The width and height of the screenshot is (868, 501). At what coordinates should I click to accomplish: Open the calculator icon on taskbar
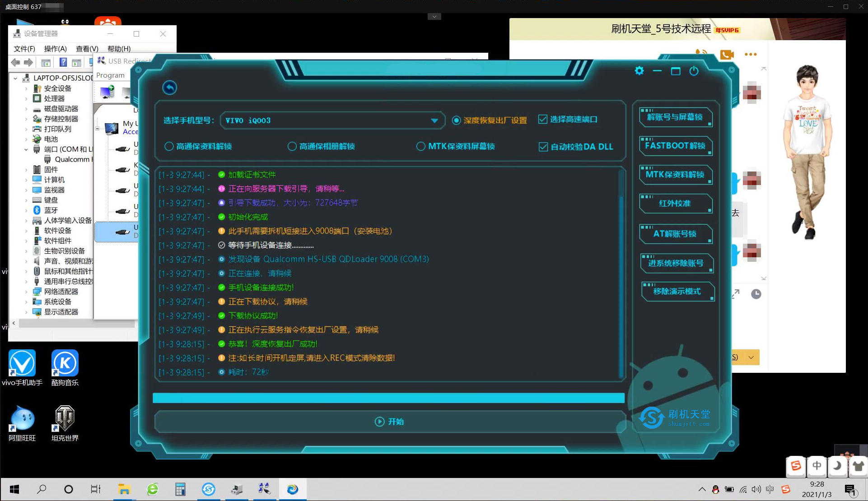pos(180,489)
